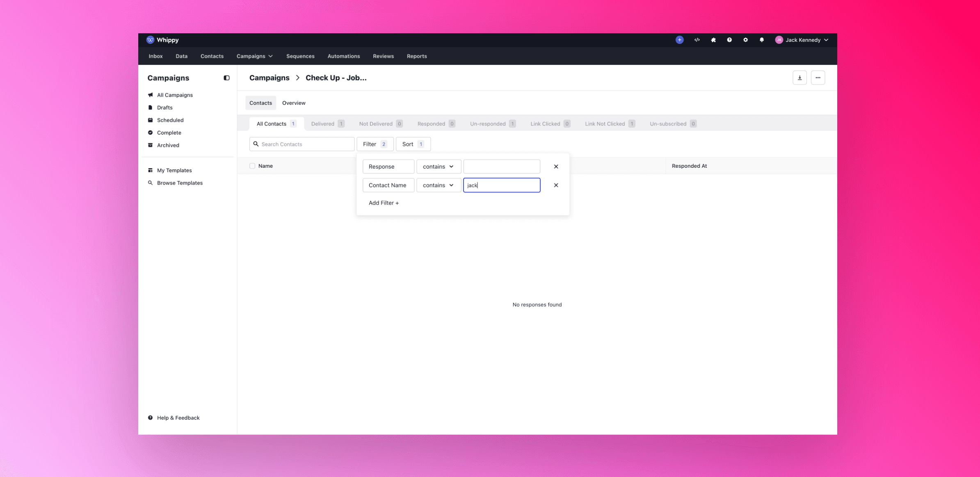
Task: Select the All Campaigns megaphone icon
Action: click(x=151, y=95)
